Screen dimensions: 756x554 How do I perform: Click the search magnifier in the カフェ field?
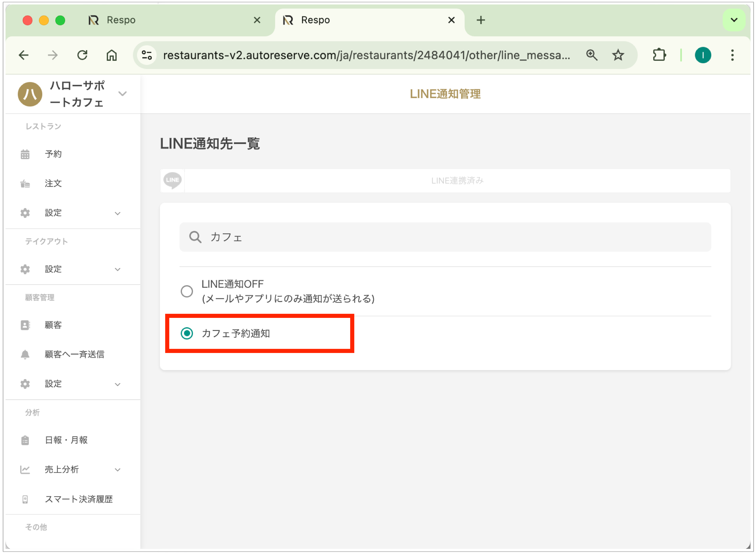click(195, 237)
